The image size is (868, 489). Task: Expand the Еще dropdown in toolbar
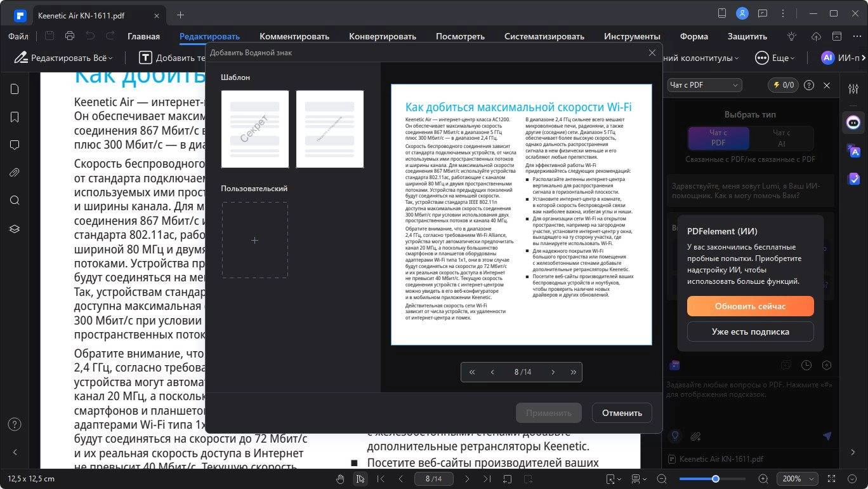(775, 58)
